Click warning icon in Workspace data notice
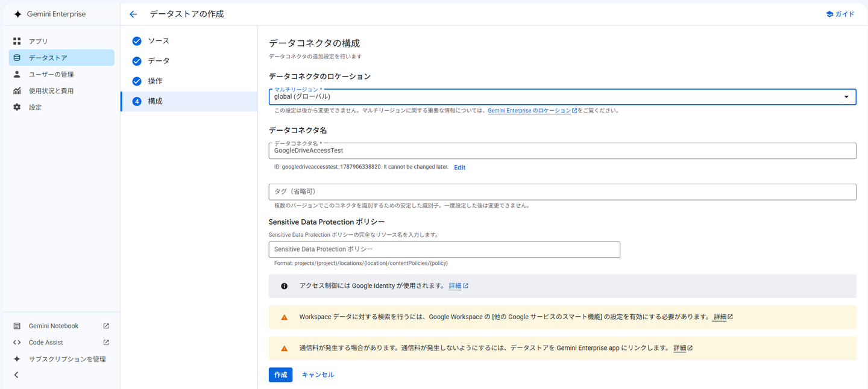The width and height of the screenshot is (868, 389). click(x=285, y=317)
